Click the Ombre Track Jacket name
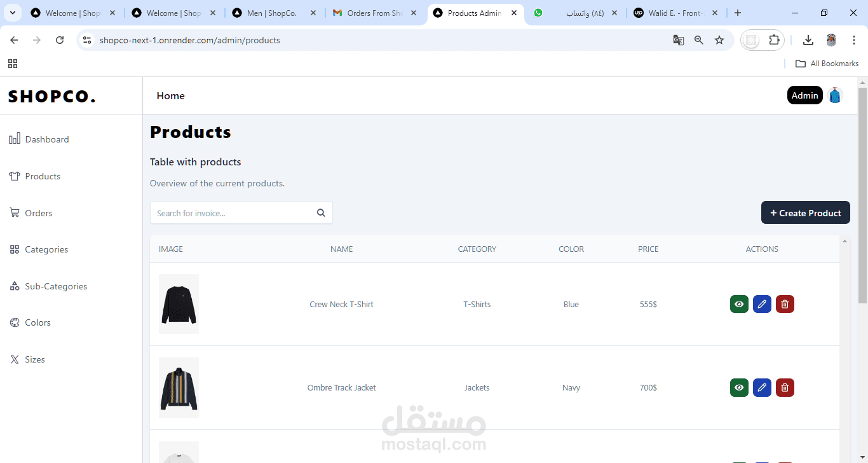Viewport: 868px width, 463px height. (x=341, y=387)
